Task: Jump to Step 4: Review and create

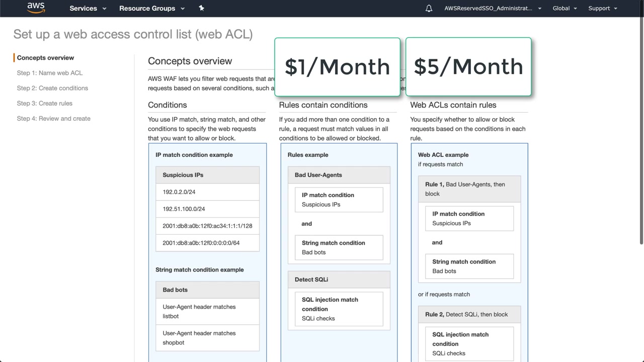Action: tap(53, 119)
